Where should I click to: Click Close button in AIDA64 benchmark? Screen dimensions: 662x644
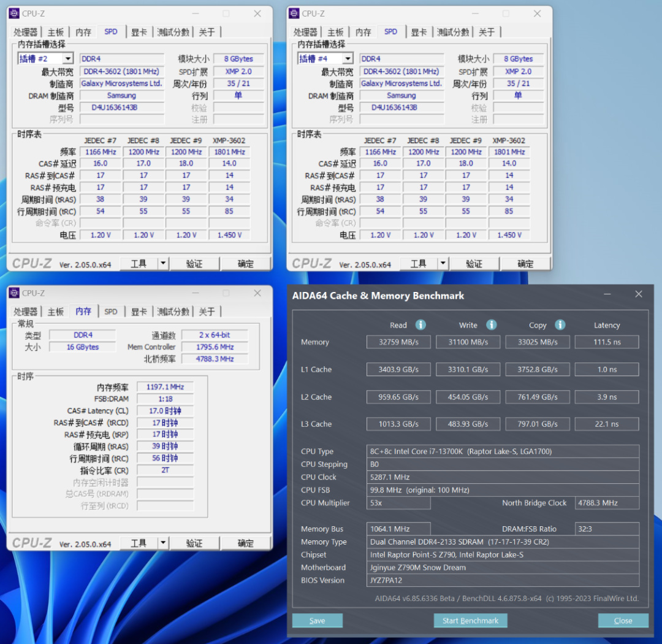(x=623, y=620)
